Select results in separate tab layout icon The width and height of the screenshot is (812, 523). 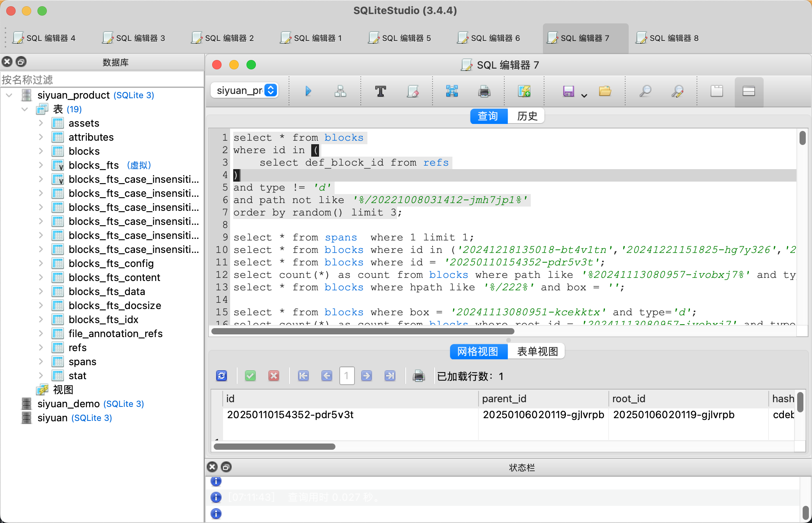(717, 91)
